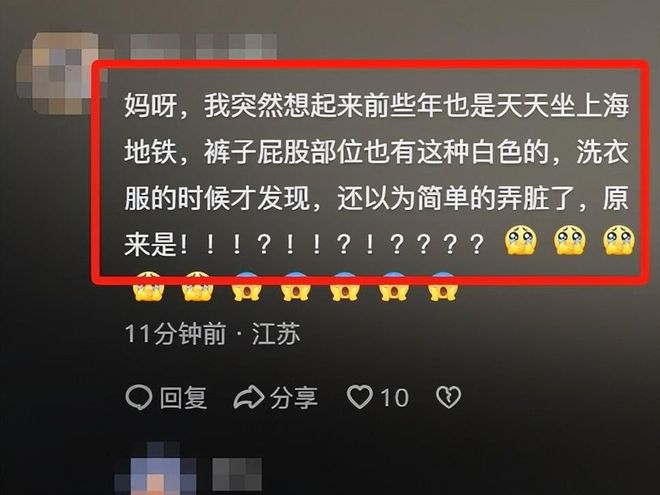Click the 11分钟前 timestamp
The height and width of the screenshot is (495, 660).
[176, 334]
